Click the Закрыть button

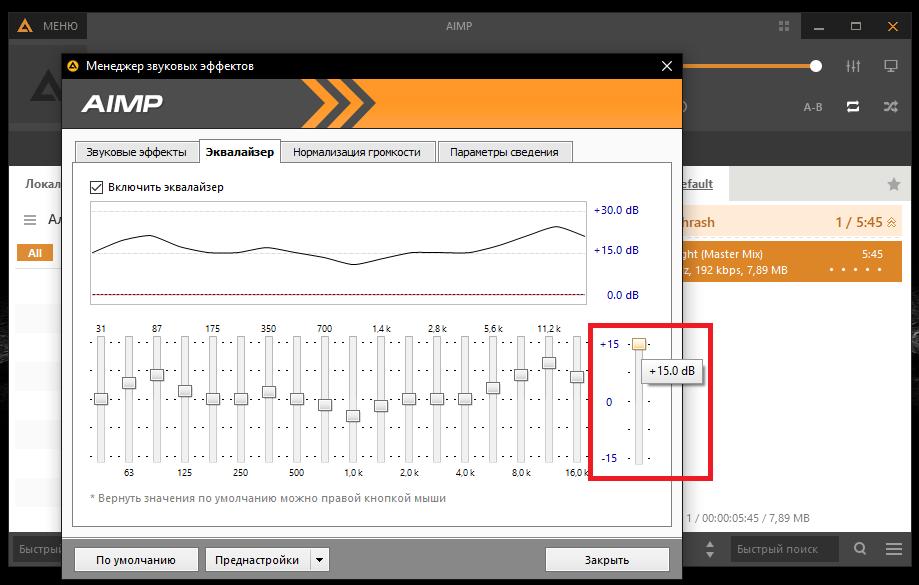(607, 560)
